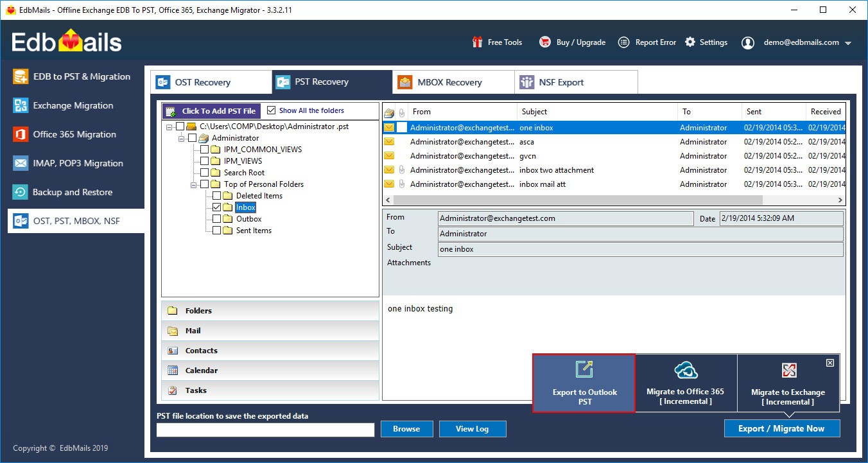Click the Contacts panel icon
Viewport: 868px width, 463px height.
coord(173,351)
